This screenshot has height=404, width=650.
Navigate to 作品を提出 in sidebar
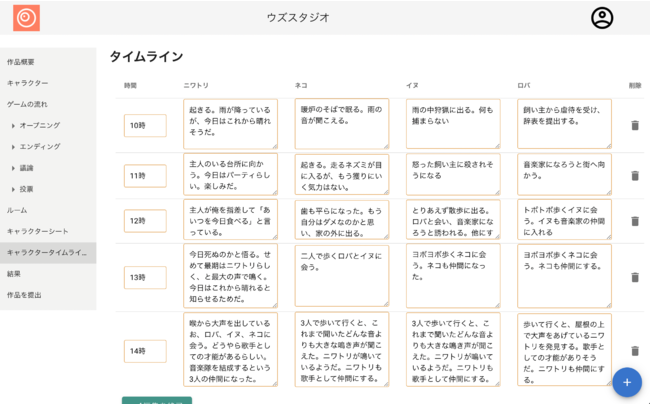(x=24, y=295)
